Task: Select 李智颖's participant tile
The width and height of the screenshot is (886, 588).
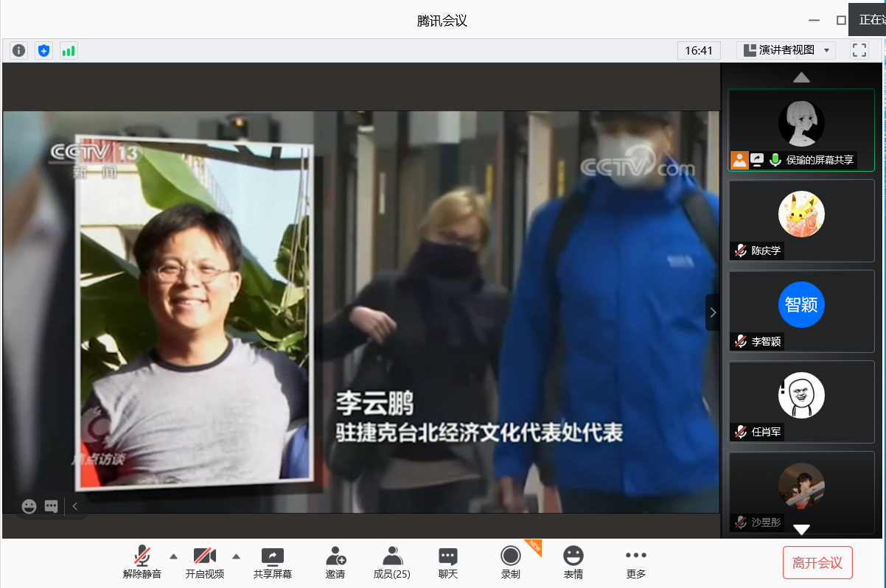Action: (x=801, y=311)
